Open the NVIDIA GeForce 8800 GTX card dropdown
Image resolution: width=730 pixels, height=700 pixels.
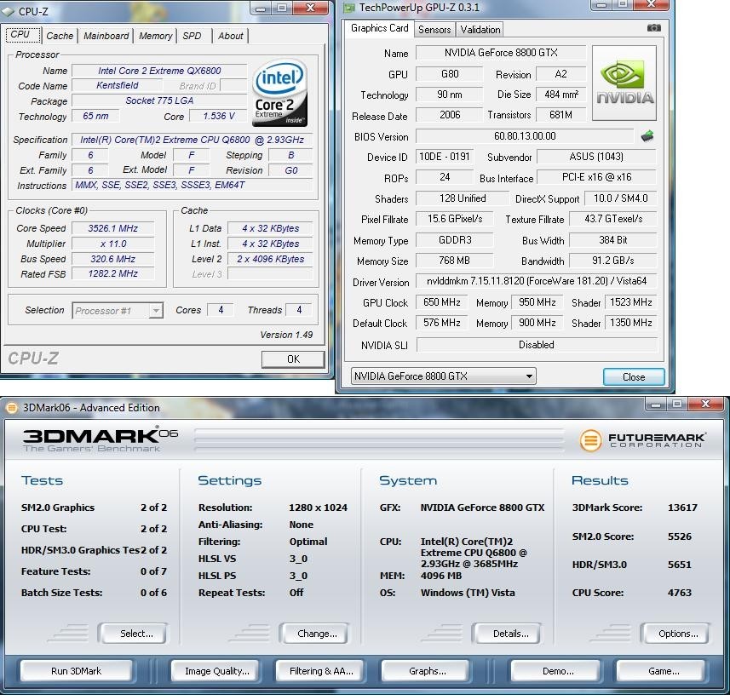443,376
